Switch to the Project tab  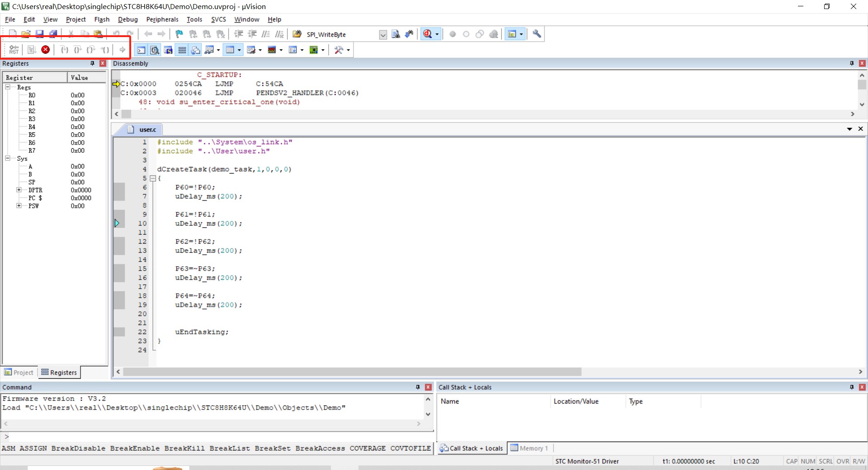coord(19,372)
